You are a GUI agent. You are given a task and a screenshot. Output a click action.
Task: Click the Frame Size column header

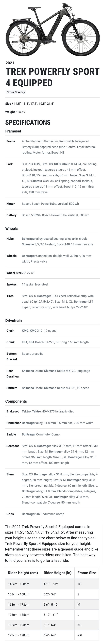coord(87,573)
